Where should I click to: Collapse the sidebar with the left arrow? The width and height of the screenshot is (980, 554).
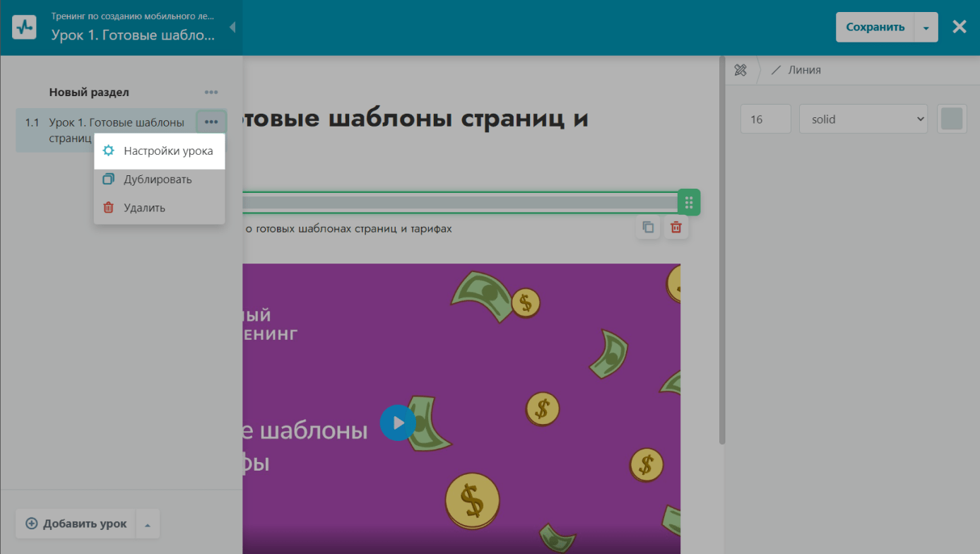pyautogui.click(x=232, y=28)
